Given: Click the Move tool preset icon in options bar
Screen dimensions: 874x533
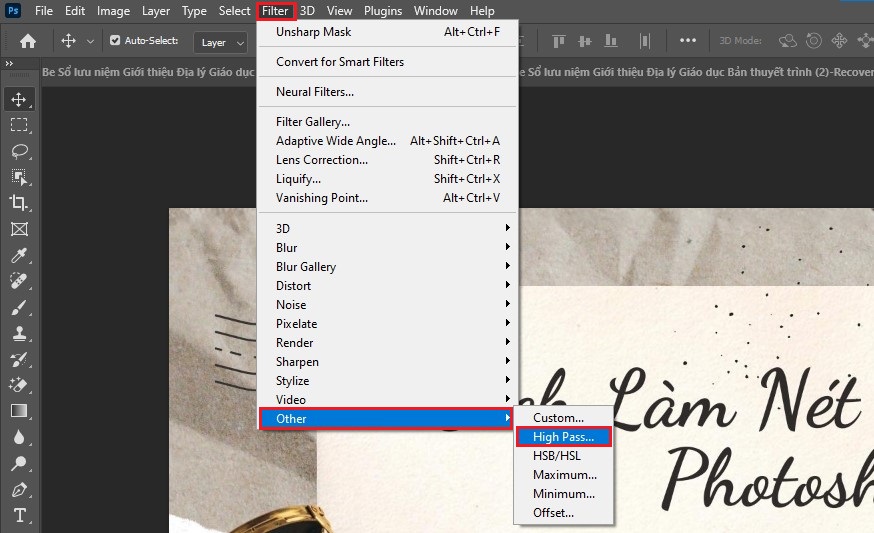Looking at the screenshot, I should [x=68, y=41].
